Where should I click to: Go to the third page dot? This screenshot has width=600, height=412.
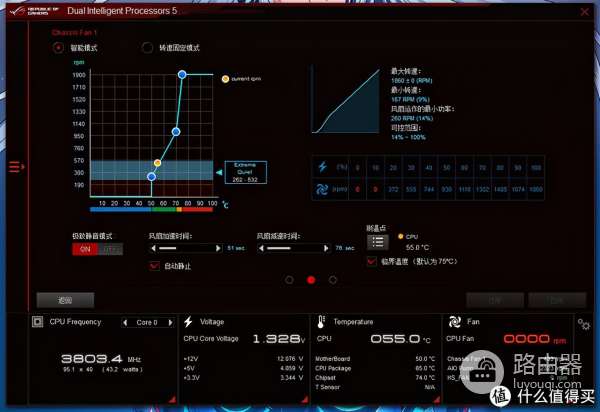pos(333,280)
